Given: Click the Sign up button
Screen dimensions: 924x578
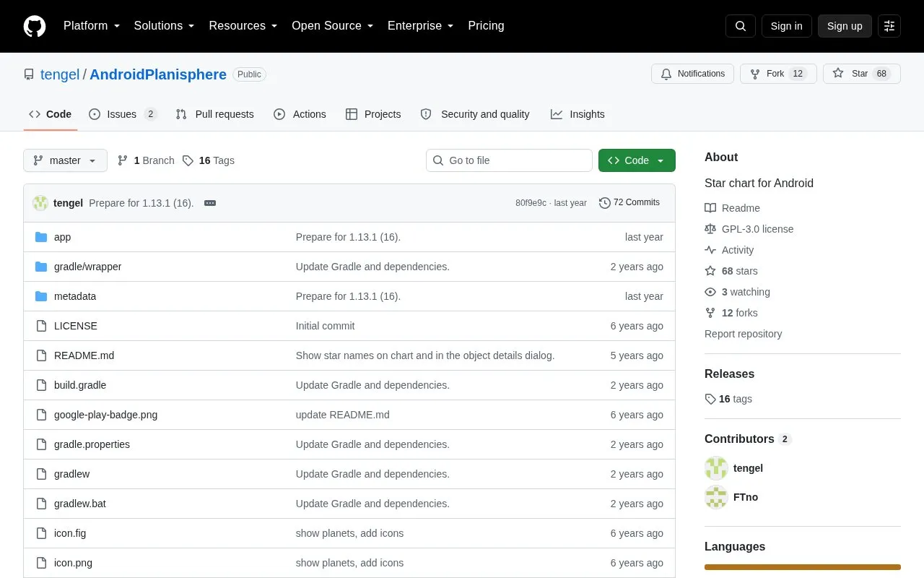Looking at the screenshot, I should [x=845, y=26].
